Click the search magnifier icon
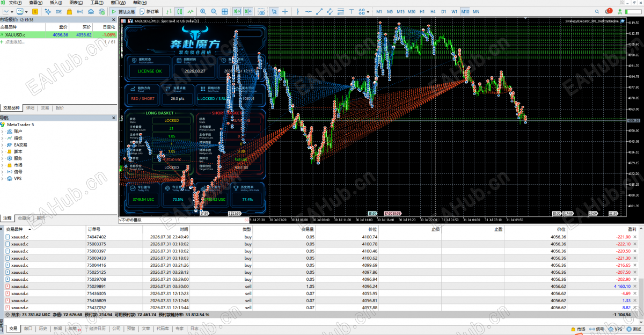The height and width of the screenshot is (335, 644). [597, 11]
